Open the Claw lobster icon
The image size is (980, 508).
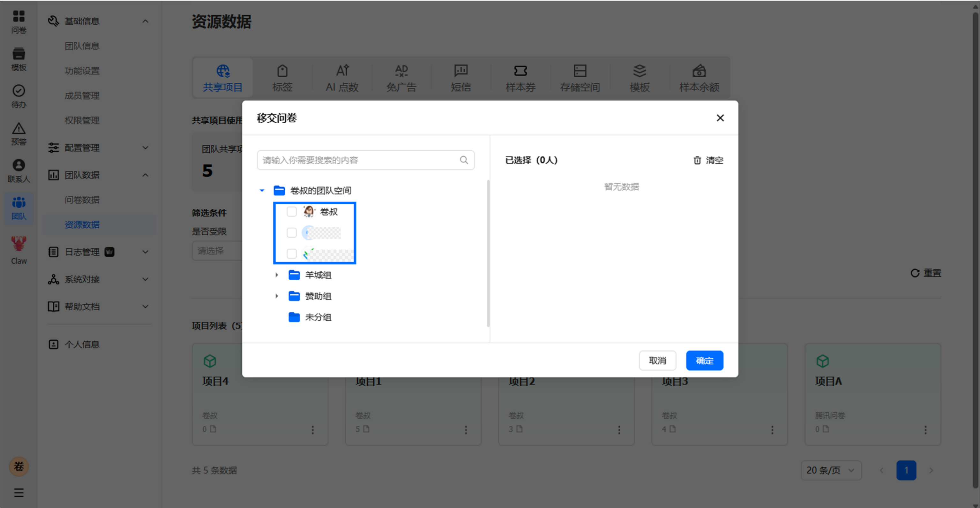tap(19, 250)
